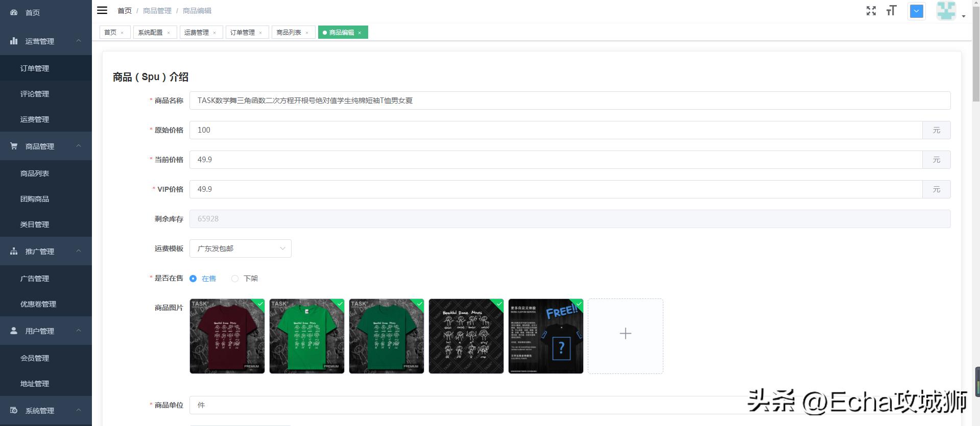The height and width of the screenshot is (426, 980).
Task: Open the font size adjustment icon
Action: [x=891, y=11]
